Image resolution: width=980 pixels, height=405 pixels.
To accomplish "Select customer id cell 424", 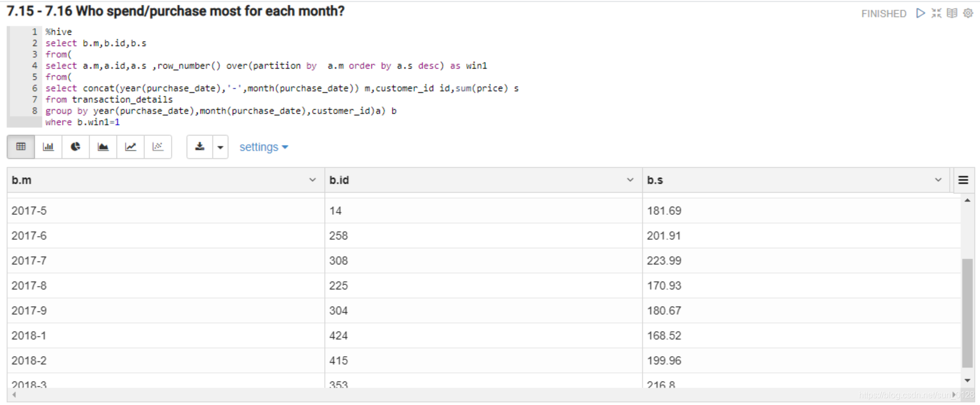I will pyautogui.click(x=483, y=336).
